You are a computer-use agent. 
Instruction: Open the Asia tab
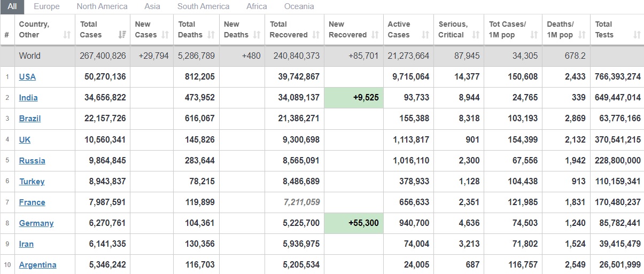click(x=152, y=6)
